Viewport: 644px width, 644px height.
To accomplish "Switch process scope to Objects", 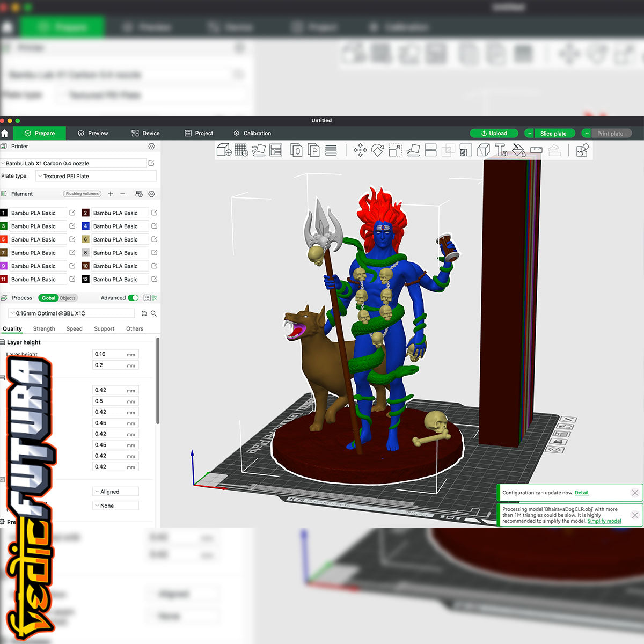I will tap(68, 298).
